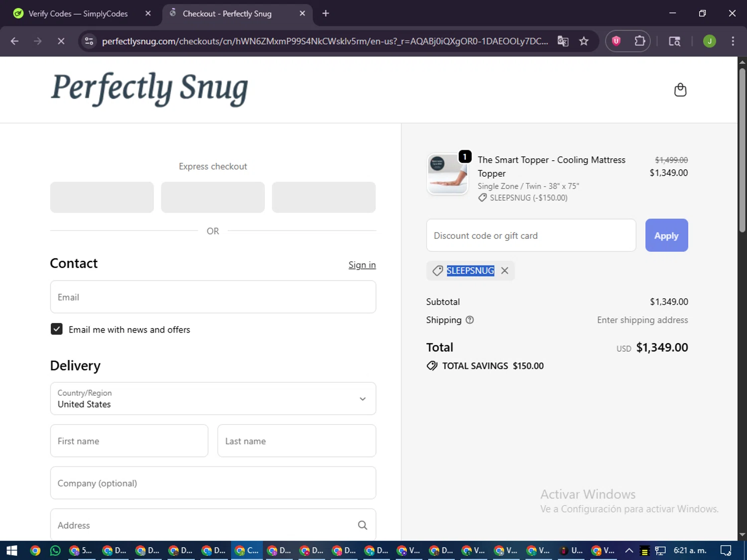
Task: Click The Smart Topper - Cooling Mattress Topper title
Action: [551, 166]
